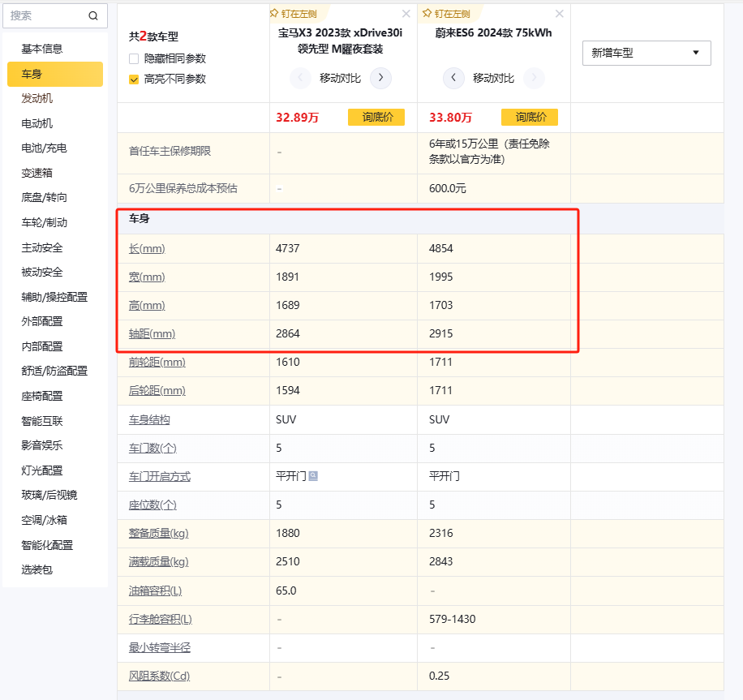Open the 蔚来ES6 2024款 75kWh title
Screen dimensions: 743x700
click(x=493, y=32)
